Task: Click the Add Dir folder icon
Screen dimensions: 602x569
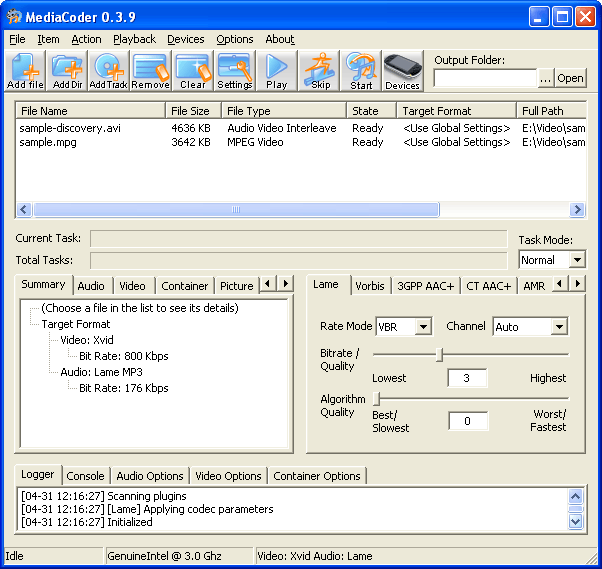Action: click(67, 71)
